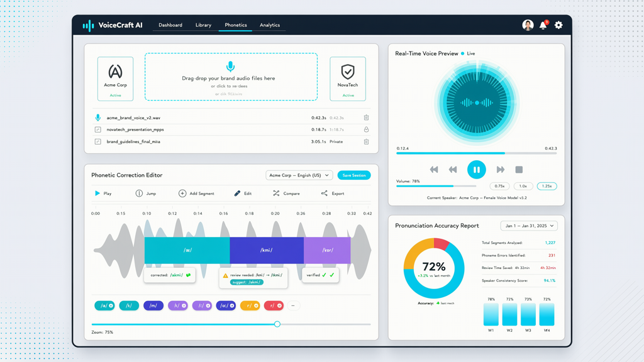Image resolution: width=644 pixels, height=362 pixels.
Task: Delete acme_brand_voice_v2.wav with trash icon
Action: [366, 118]
